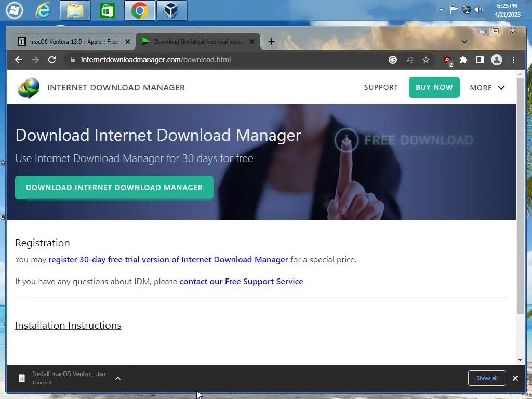
Task: Open the VirtualBox taskbar icon
Action: [x=171, y=10]
